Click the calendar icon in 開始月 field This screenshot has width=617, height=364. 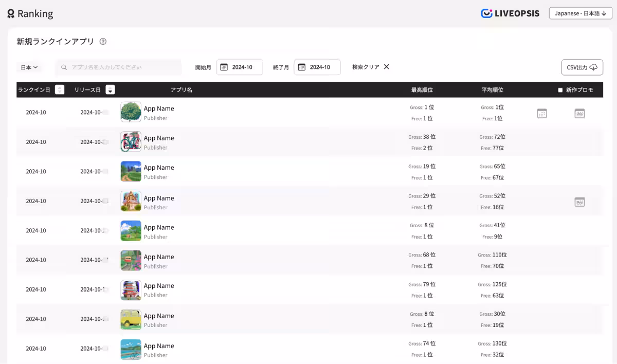pos(224,67)
